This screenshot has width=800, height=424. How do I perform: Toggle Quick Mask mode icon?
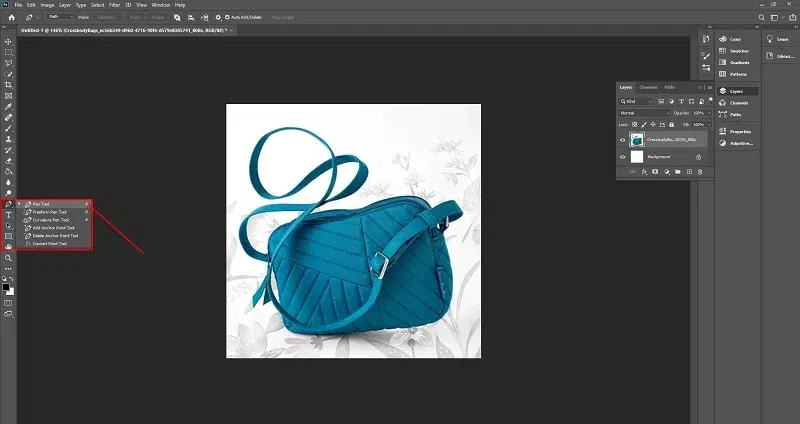(x=8, y=303)
